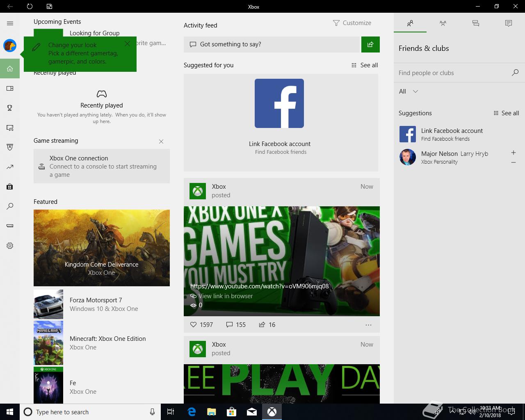Click green share post button
The image size is (525, 420).
370,44
